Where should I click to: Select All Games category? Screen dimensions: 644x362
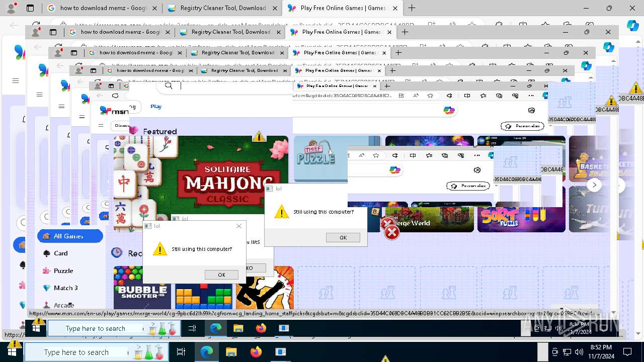(x=70, y=236)
